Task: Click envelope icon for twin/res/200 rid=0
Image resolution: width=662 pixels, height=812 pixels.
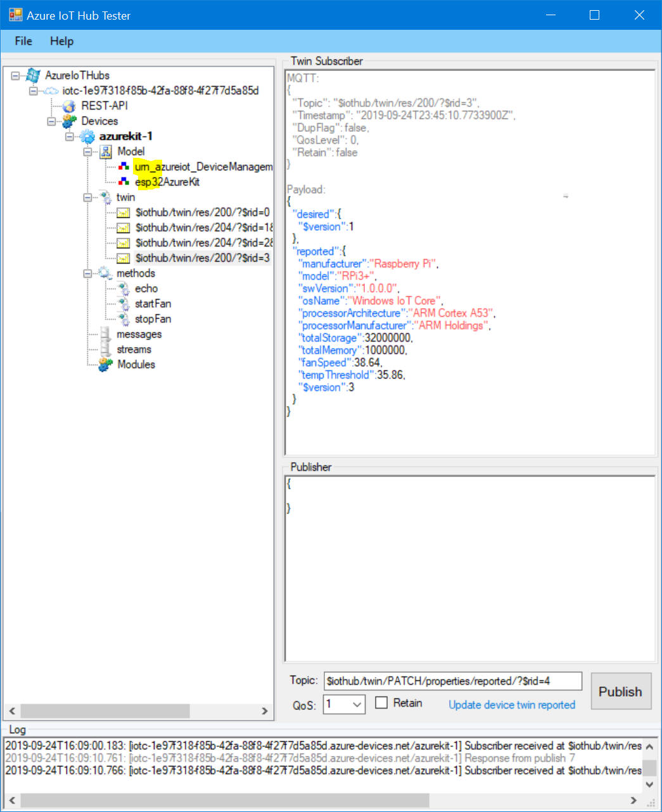Action: tap(124, 213)
